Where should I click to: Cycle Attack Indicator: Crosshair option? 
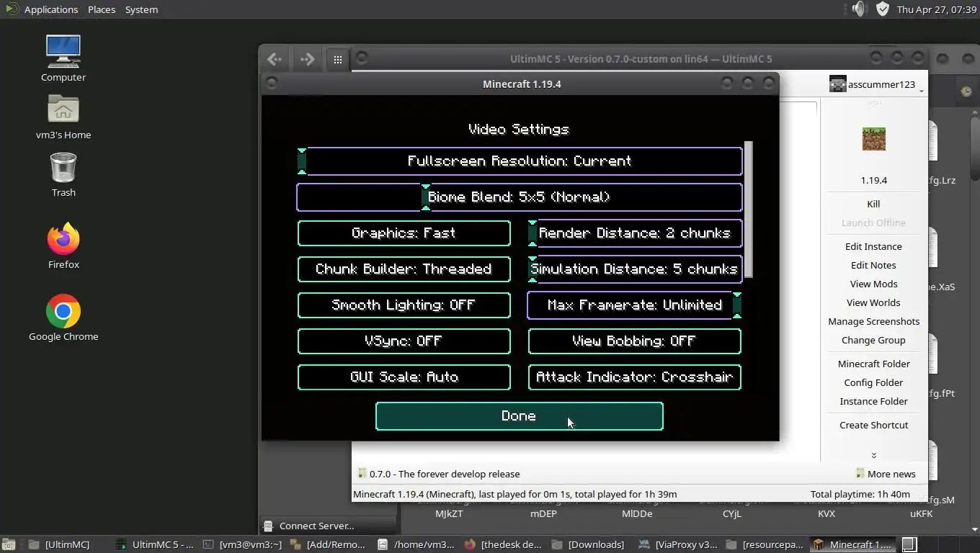pyautogui.click(x=635, y=377)
